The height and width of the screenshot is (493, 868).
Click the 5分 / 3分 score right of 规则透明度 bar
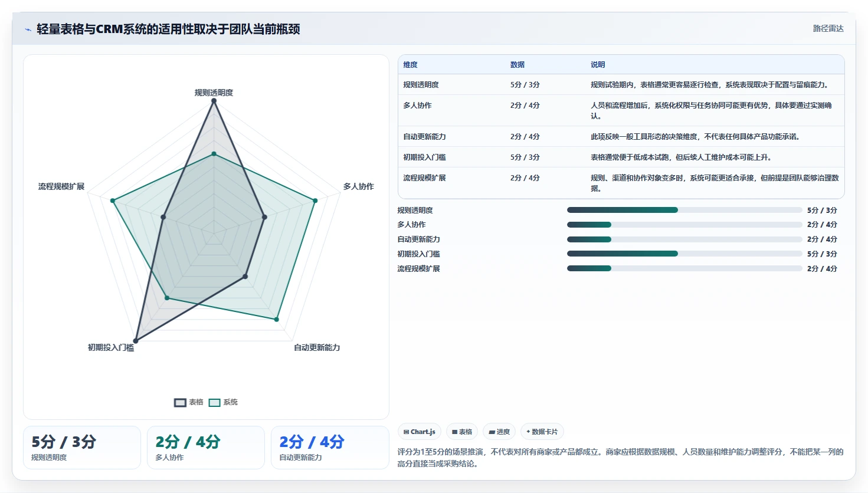pos(822,211)
